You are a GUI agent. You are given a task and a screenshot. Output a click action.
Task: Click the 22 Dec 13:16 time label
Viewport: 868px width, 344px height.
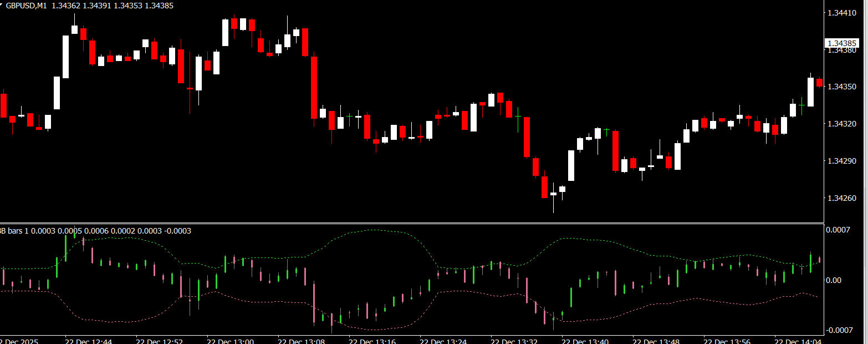(x=372, y=340)
